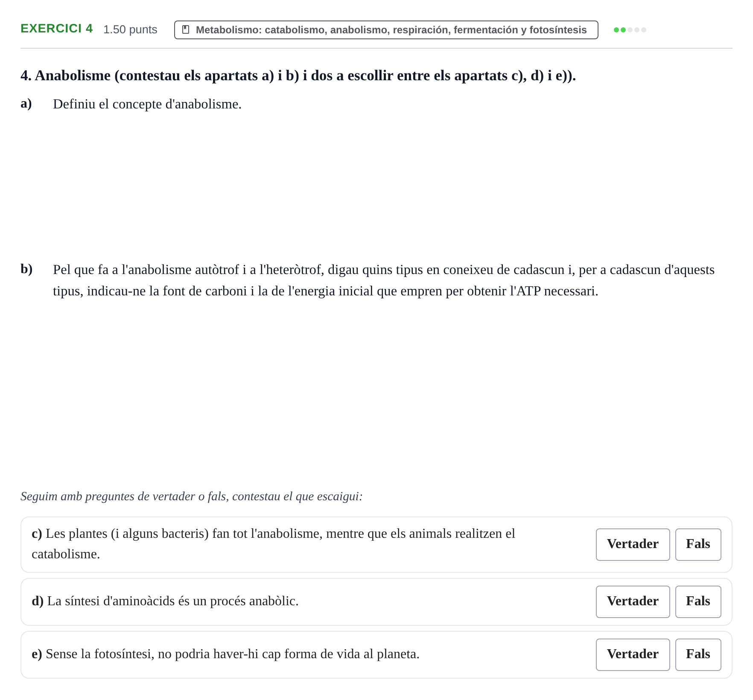Click statement d text about amino acids
The width and height of the screenshot is (753, 700).
pos(165,601)
